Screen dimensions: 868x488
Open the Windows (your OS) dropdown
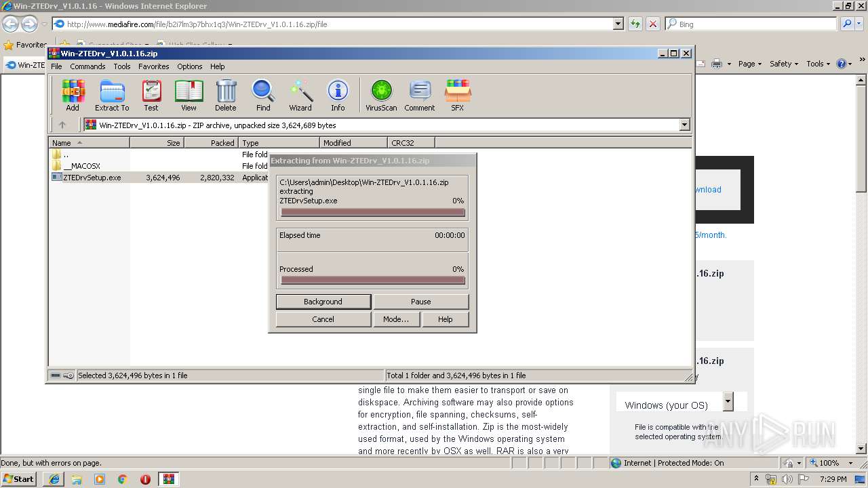728,401
